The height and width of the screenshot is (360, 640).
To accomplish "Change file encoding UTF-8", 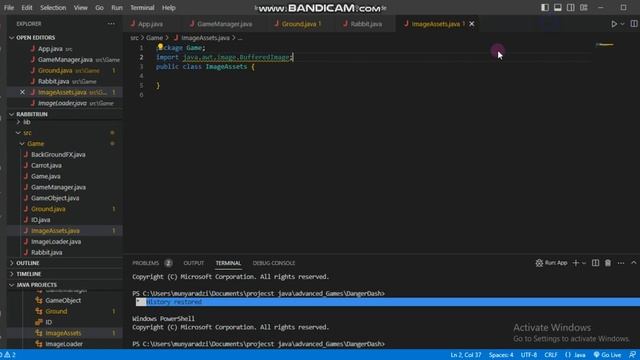I will point(529,355).
